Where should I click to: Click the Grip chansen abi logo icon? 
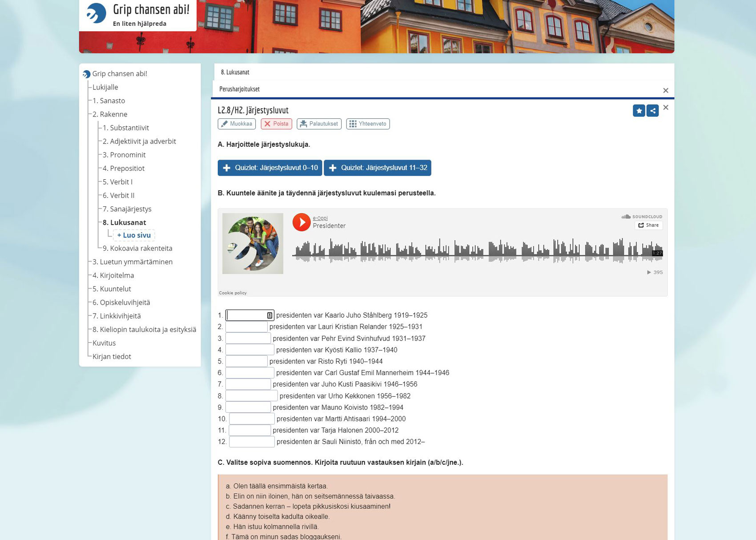[x=96, y=13]
